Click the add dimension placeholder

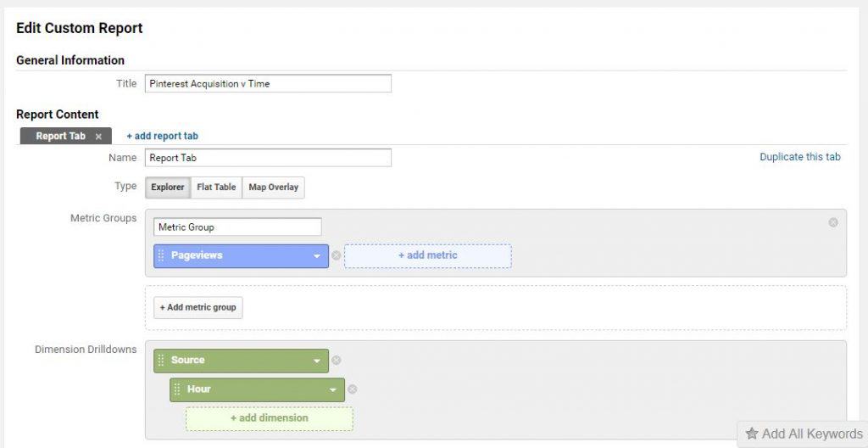(x=269, y=418)
